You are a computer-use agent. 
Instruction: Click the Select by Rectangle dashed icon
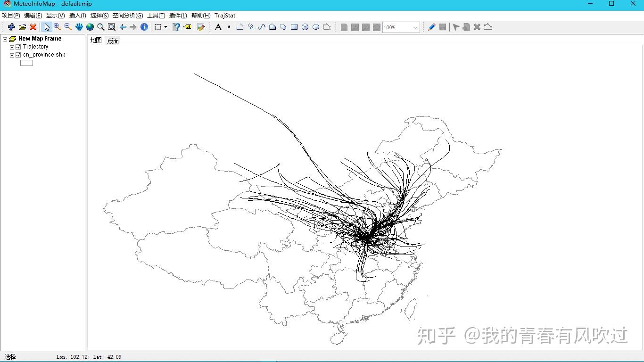(158, 27)
